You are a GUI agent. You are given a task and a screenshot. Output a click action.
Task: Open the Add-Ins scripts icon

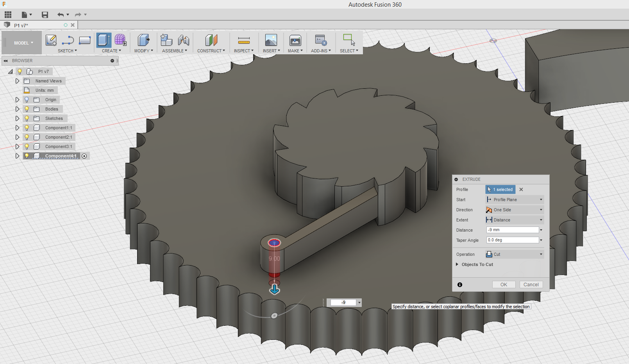[x=321, y=40]
